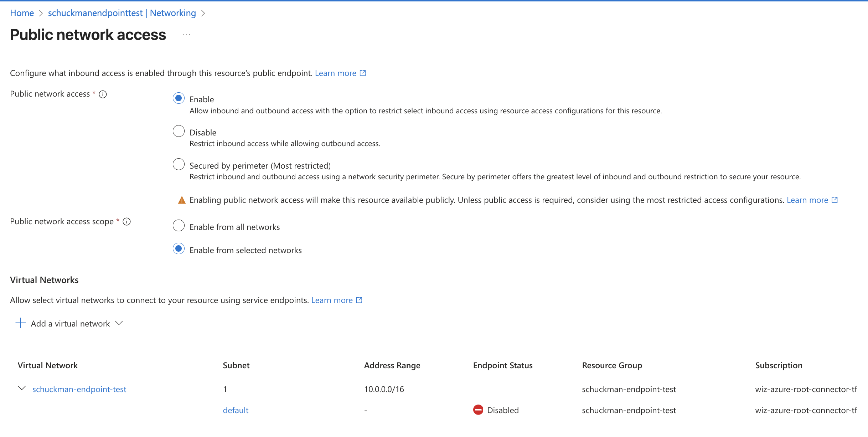Click the external link icon after warning's Learn more
The height and width of the screenshot is (437, 868).
[x=834, y=200]
